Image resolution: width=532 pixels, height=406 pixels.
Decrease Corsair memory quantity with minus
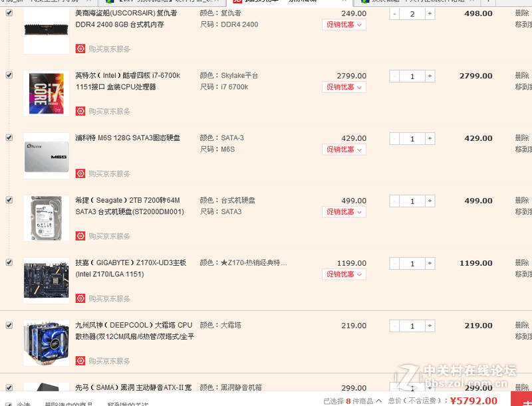(x=394, y=14)
